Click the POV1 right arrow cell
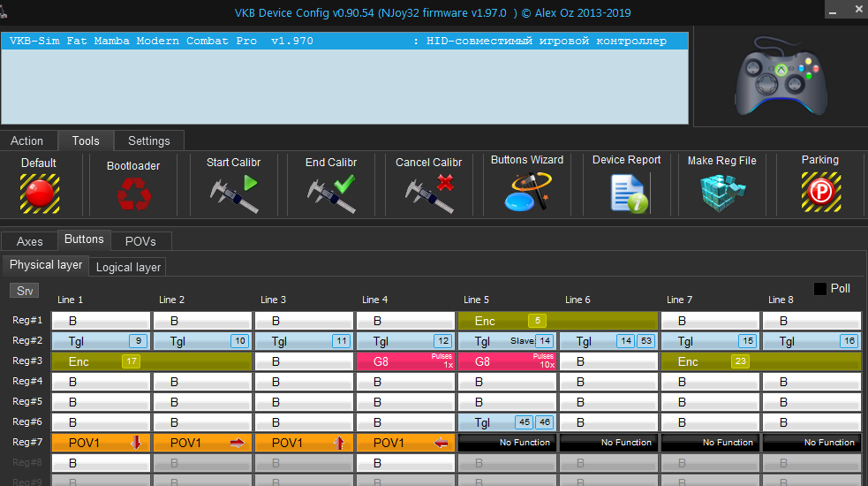Screen dimensions: 868x486 pyautogui.click(x=202, y=443)
